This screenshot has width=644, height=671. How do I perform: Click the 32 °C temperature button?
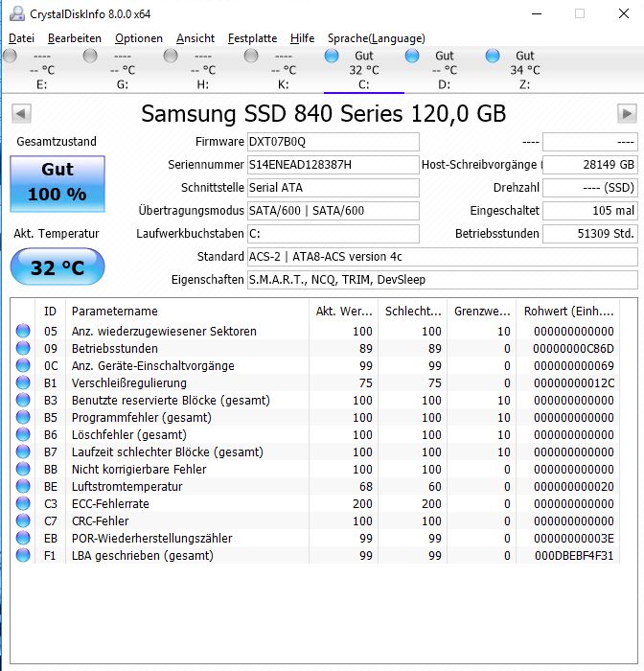57,267
